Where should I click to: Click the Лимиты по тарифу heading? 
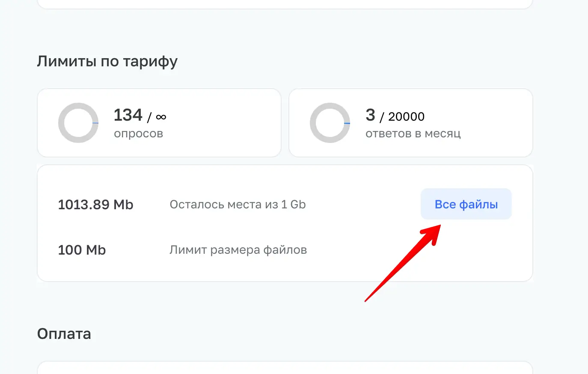point(107,62)
